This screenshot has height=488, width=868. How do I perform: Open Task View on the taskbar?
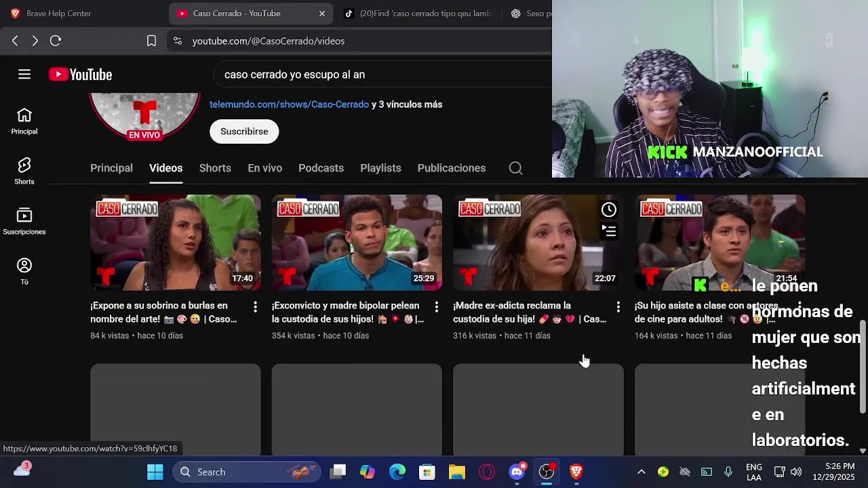click(338, 472)
